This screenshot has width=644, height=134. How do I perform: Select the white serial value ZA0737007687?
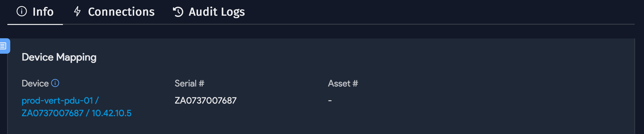click(205, 101)
